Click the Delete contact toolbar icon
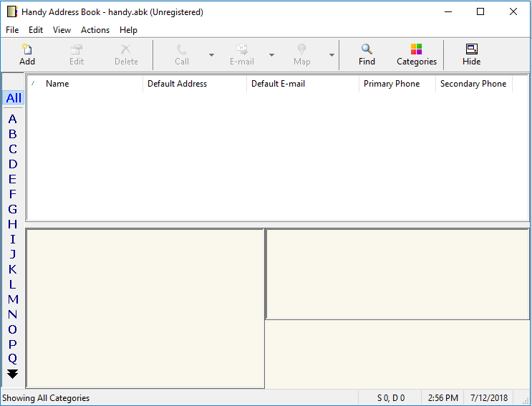The height and width of the screenshot is (406, 532). (126, 49)
